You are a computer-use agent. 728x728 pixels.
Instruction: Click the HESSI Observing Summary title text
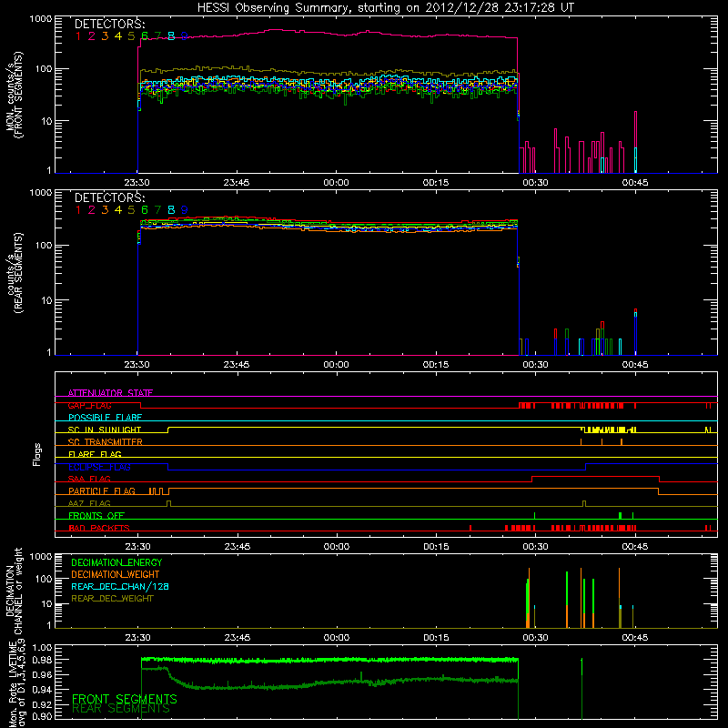(x=385, y=8)
